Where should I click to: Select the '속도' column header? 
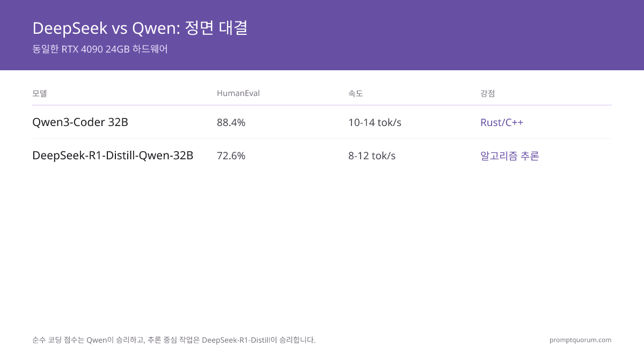coord(356,93)
